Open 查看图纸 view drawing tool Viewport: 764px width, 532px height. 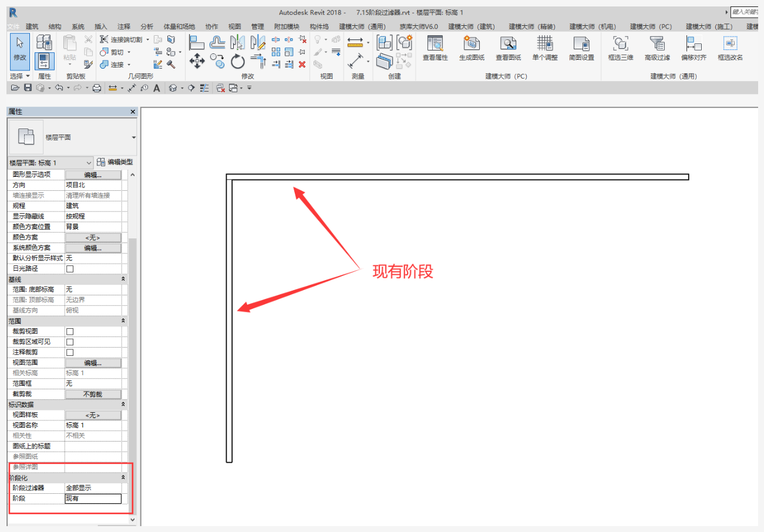(x=508, y=48)
